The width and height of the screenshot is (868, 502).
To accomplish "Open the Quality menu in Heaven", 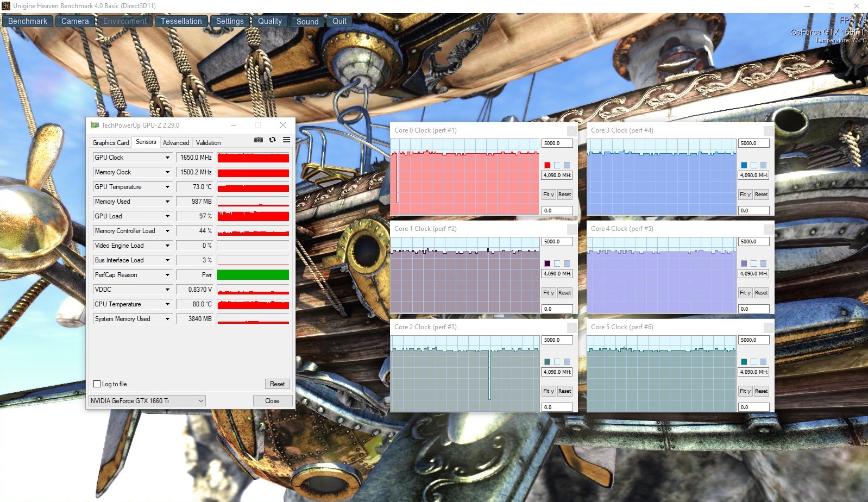I will pos(270,21).
